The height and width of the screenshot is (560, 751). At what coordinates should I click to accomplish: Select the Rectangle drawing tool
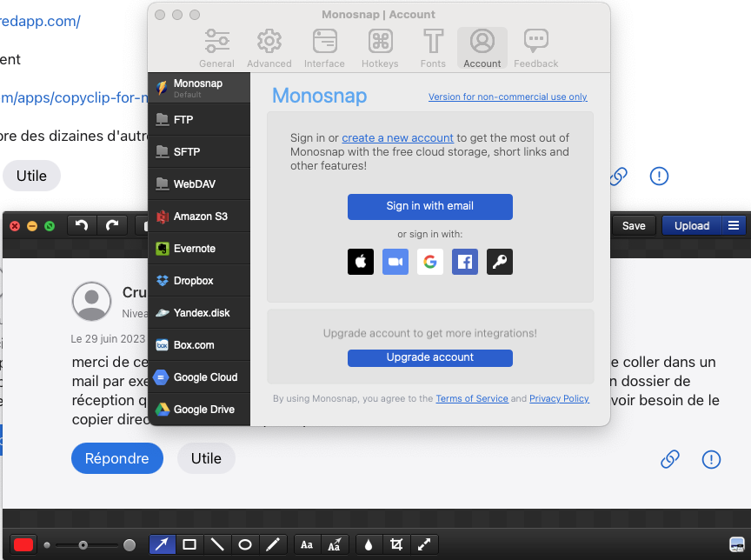coord(189,544)
